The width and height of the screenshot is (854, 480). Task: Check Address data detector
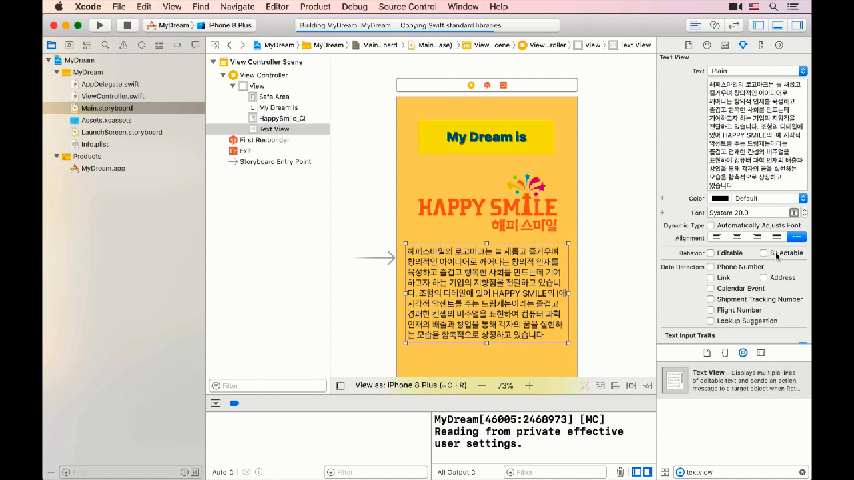click(764, 278)
